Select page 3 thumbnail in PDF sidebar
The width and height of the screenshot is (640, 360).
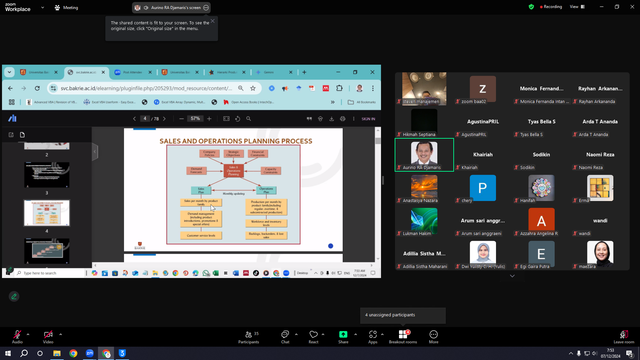(x=47, y=175)
